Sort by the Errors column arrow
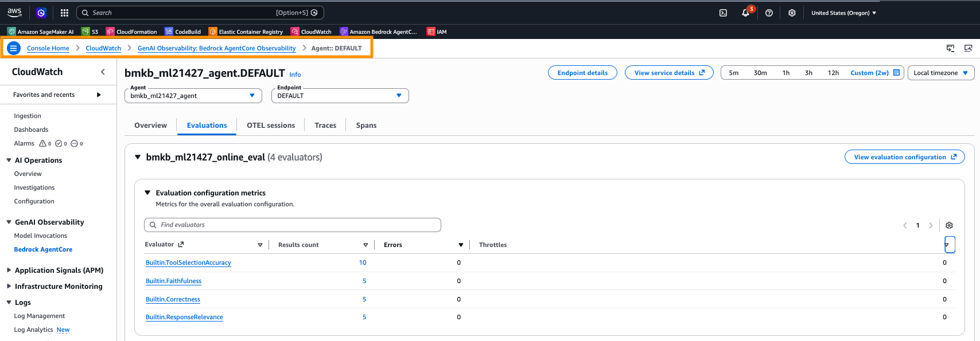Viewport: 980px width, 341px height. click(x=461, y=245)
